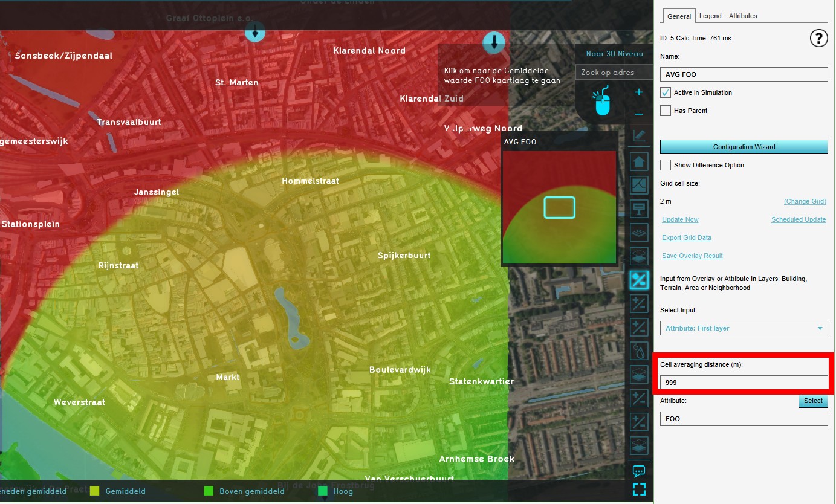Check Show Difference Option box
Image resolution: width=836 pixels, height=504 pixels.
click(666, 165)
